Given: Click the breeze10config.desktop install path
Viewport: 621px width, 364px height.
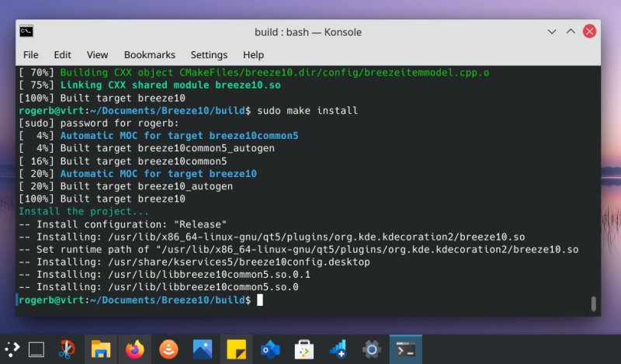Looking at the screenshot, I should [x=239, y=262].
